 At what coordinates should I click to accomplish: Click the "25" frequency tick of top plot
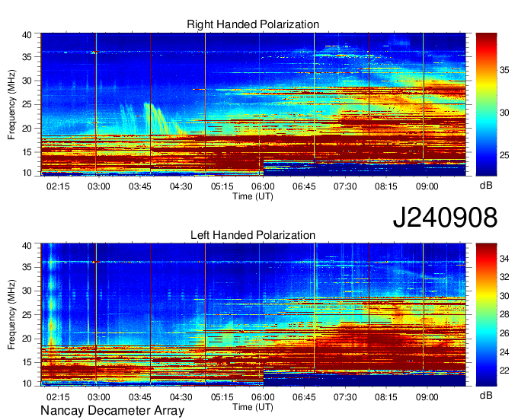coord(27,104)
